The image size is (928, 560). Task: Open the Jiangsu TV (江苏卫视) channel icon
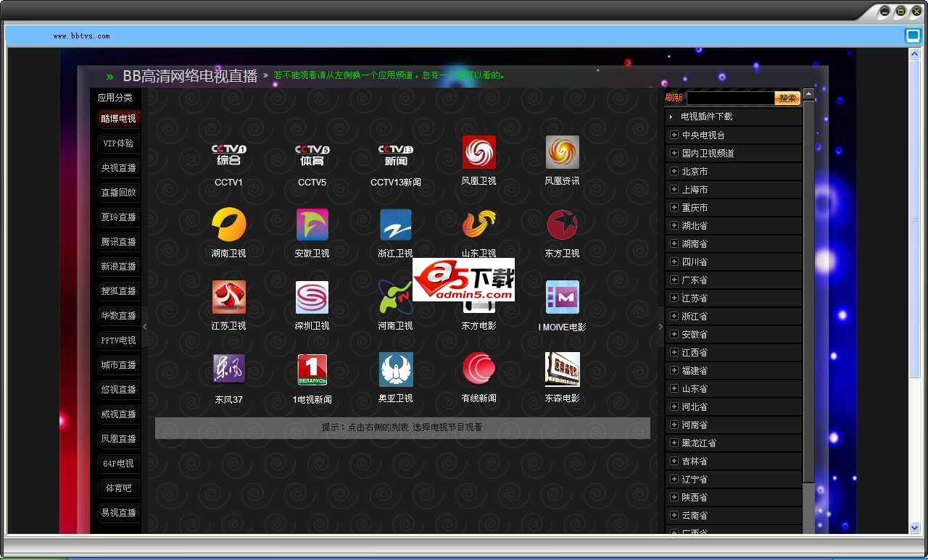coord(228,297)
